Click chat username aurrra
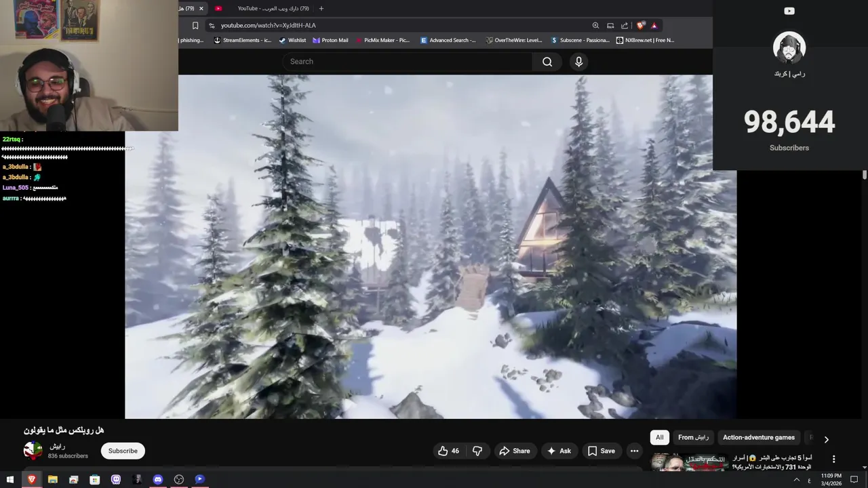The height and width of the screenshot is (488, 868). [x=10, y=199]
